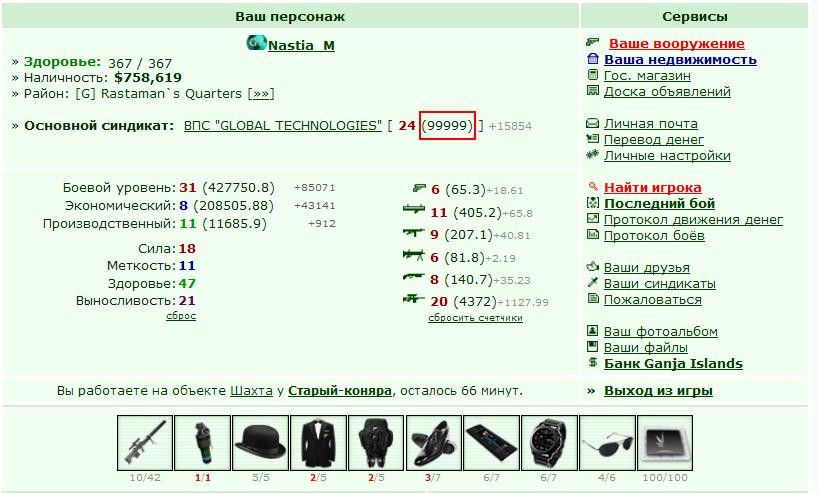The height and width of the screenshot is (493, 818).
Task: Open Ваша недвижимость link
Action: click(x=680, y=59)
